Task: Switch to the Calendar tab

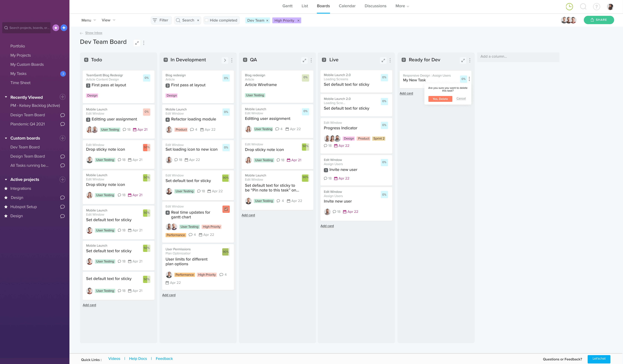Action: pyautogui.click(x=347, y=6)
